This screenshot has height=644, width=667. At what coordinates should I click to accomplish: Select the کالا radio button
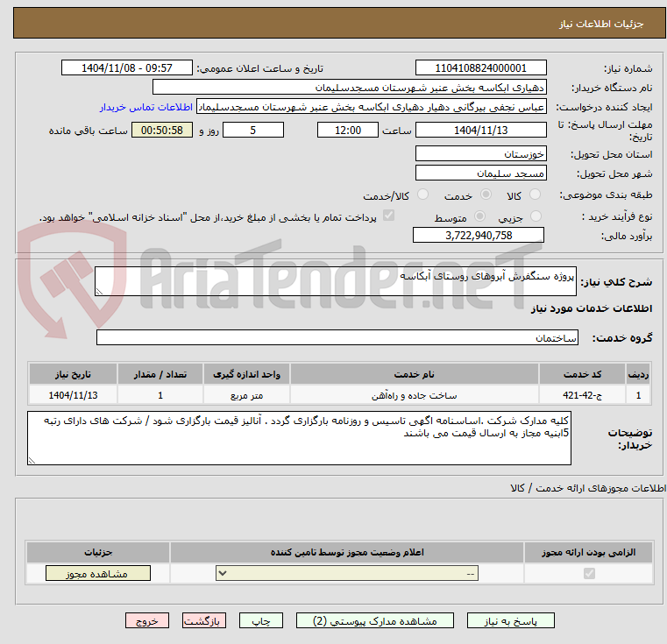click(536, 195)
